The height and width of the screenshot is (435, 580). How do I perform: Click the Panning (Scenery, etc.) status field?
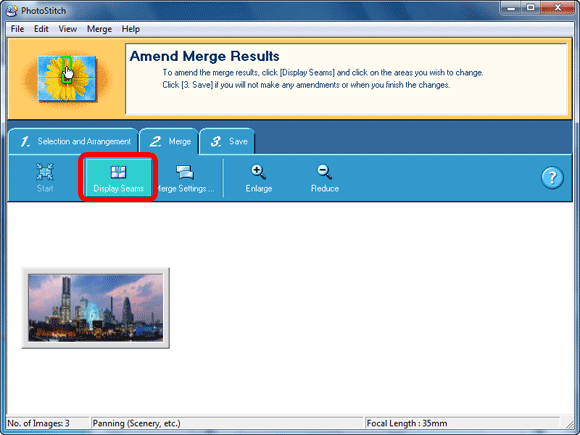[227, 423]
